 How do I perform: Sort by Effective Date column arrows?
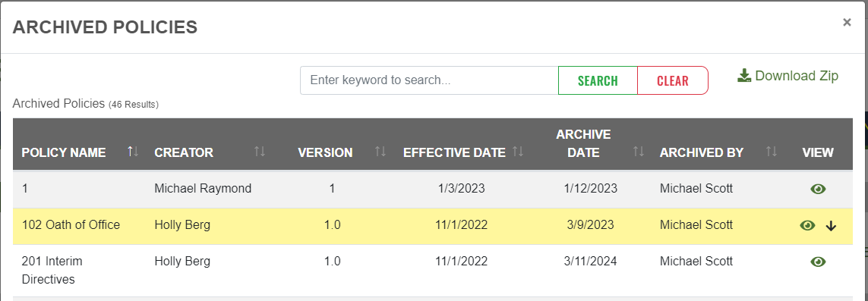(x=518, y=152)
